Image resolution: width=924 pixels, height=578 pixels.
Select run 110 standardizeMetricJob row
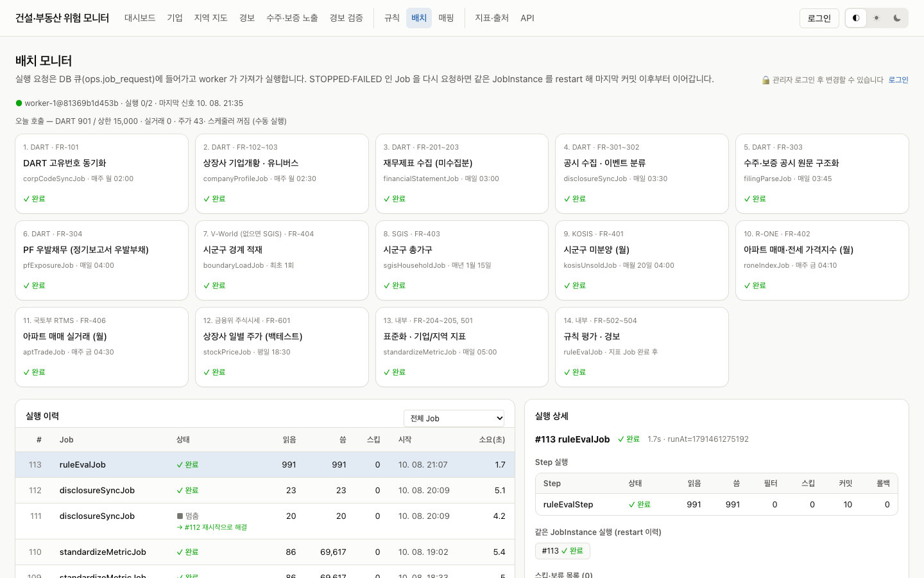265,552
